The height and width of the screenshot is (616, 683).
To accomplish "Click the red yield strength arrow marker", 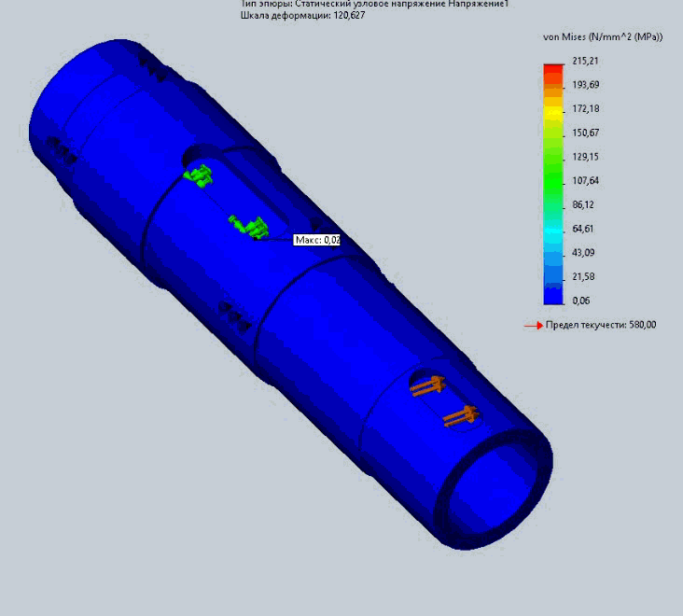I will 533,326.
